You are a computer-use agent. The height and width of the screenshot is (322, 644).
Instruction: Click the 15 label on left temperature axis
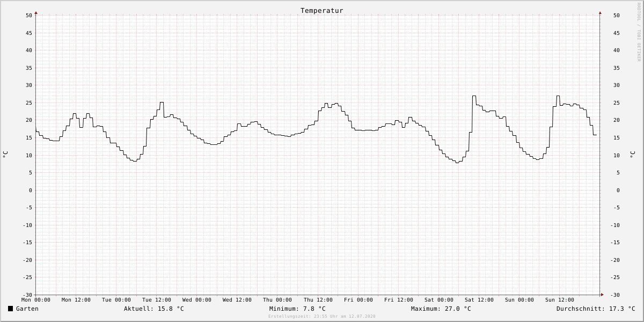[29, 138]
